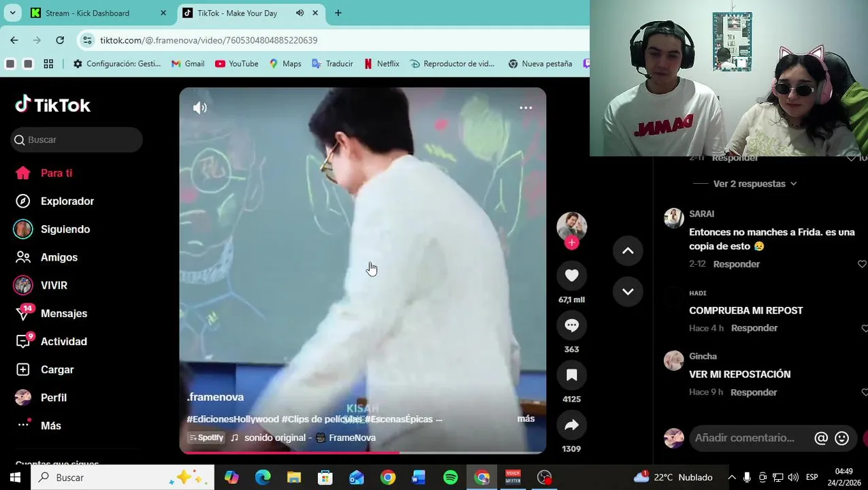The image size is (868, 490).
Task: Toggle the video sound speaker icon
Action: click(x=199, y=108)
